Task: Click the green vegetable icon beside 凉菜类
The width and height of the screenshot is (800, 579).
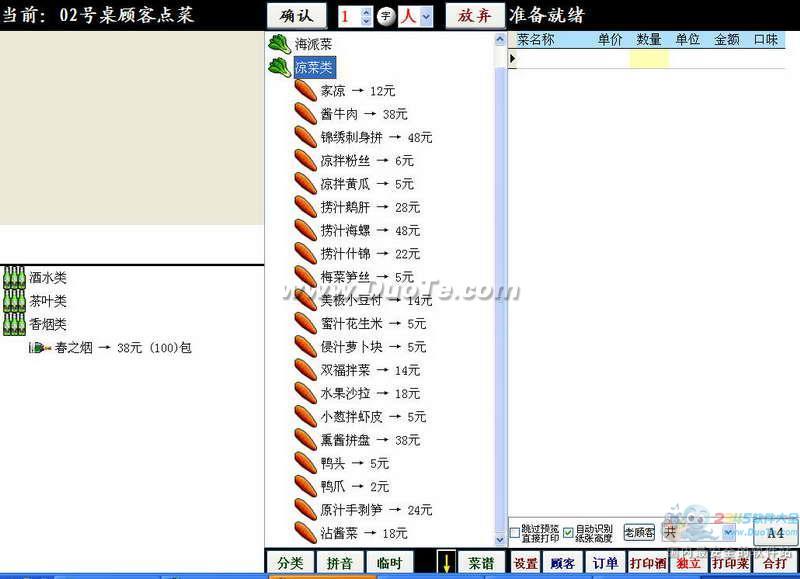Action: click(279, 68)
